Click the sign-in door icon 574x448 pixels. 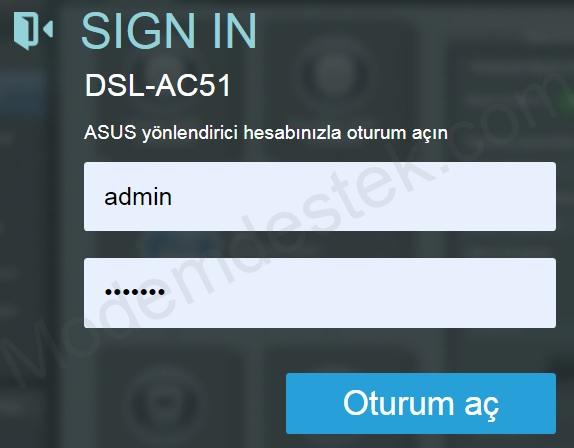(33, 31)
